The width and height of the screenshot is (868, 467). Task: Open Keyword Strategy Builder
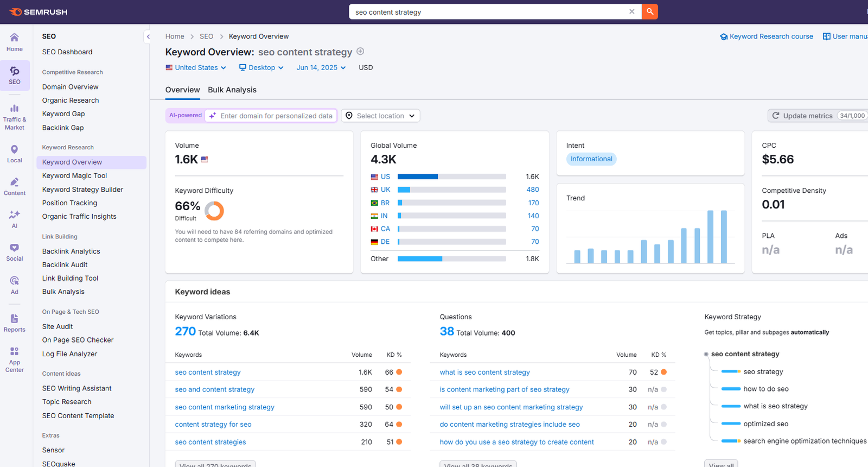[x=82, y=190]
